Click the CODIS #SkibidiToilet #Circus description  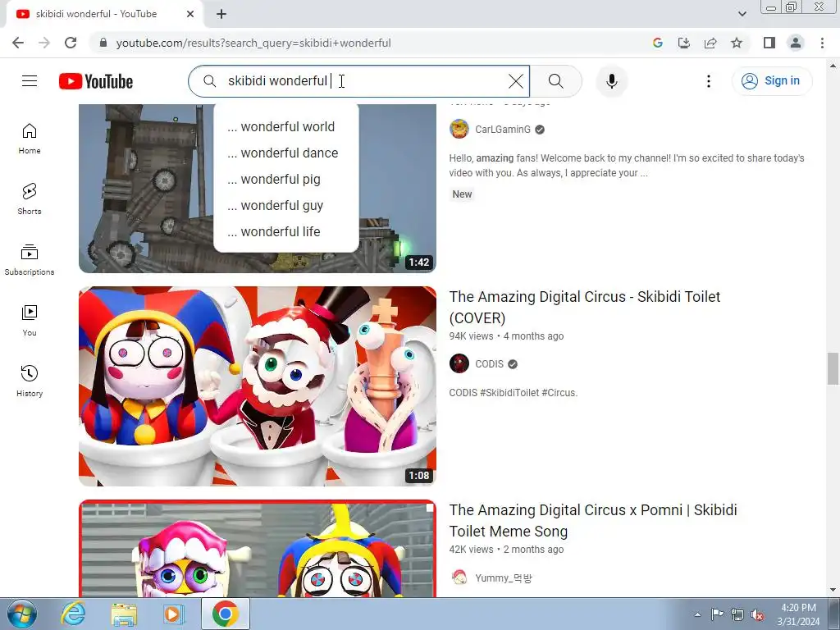pyautogui.click(x=513, y=393)
